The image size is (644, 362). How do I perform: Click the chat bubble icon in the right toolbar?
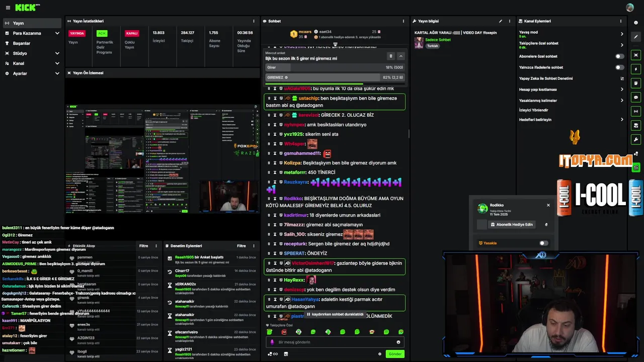pos(636,97)
